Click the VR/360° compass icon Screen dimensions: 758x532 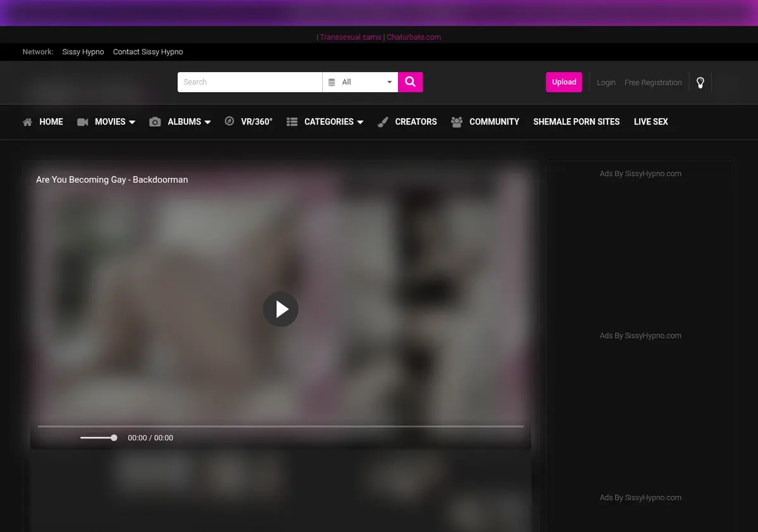point(229,121)
